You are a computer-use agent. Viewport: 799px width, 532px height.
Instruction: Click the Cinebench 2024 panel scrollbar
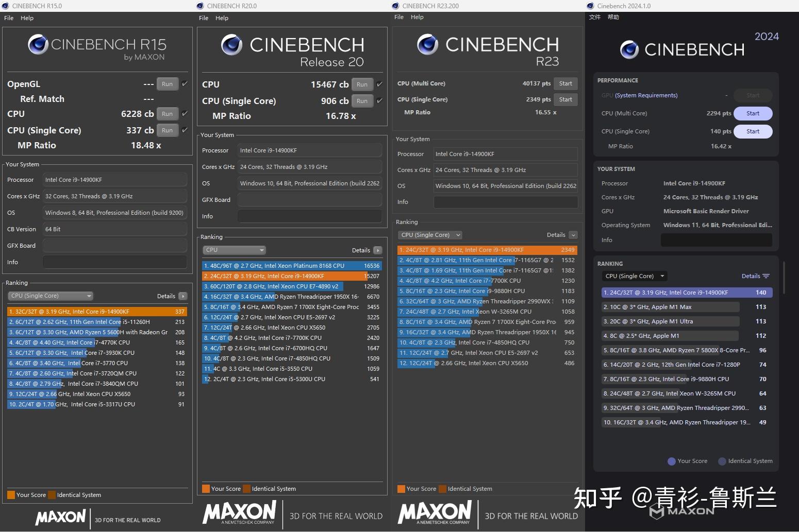point(784,277)
